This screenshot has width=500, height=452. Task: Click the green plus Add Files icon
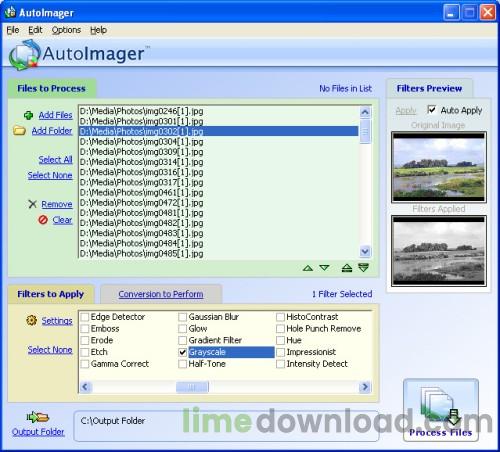click(x=28, y=115)
